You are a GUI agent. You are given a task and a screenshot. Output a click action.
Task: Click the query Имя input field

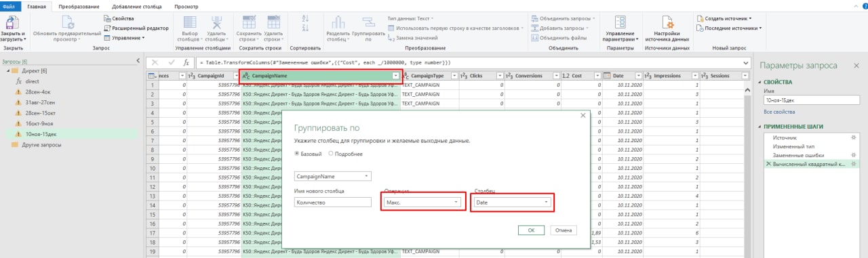[812, 100]
